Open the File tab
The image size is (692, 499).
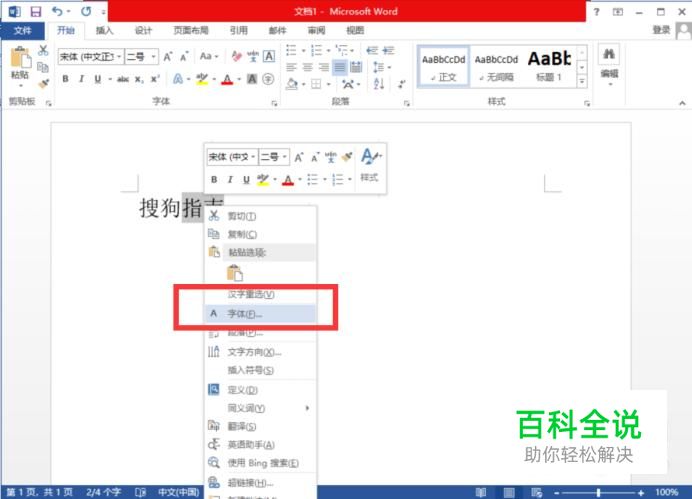tap(22, 30)
